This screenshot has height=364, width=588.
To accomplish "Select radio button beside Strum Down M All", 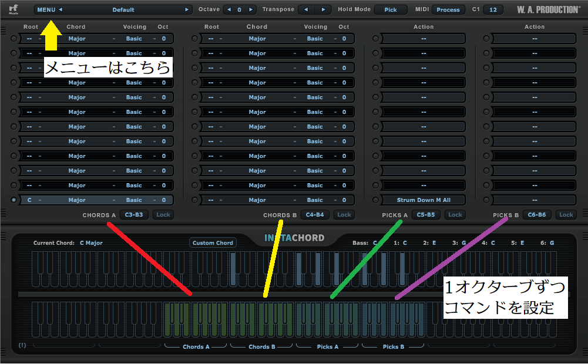I will [x=375, y=200].
